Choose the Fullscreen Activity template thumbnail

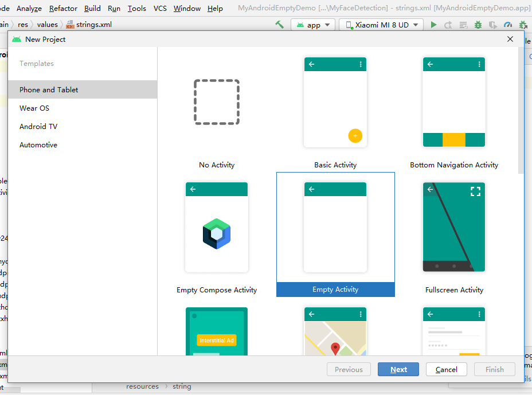click(x=454, y=227)
